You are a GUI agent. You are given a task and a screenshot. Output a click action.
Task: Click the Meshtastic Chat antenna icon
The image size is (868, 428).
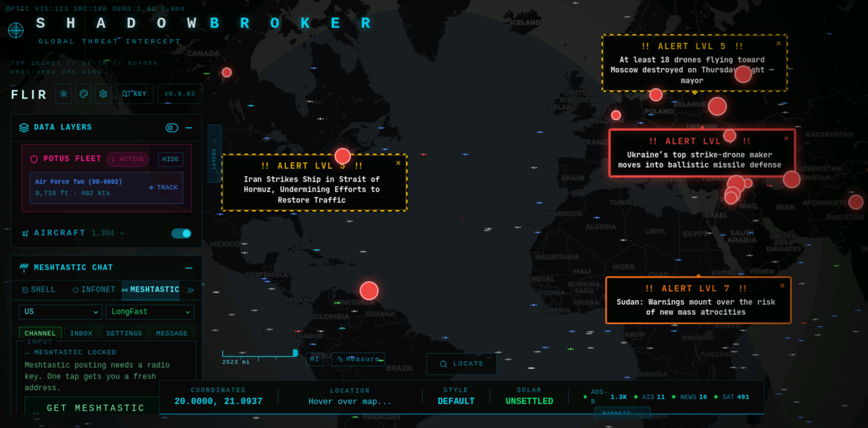click(x=24, y=268)
